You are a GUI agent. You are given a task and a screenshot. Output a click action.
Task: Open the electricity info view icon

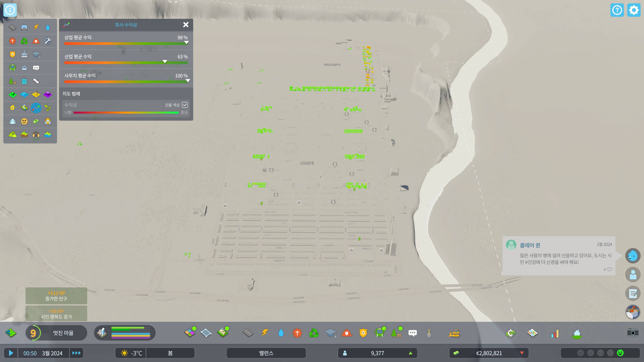[x=36, y=27]
